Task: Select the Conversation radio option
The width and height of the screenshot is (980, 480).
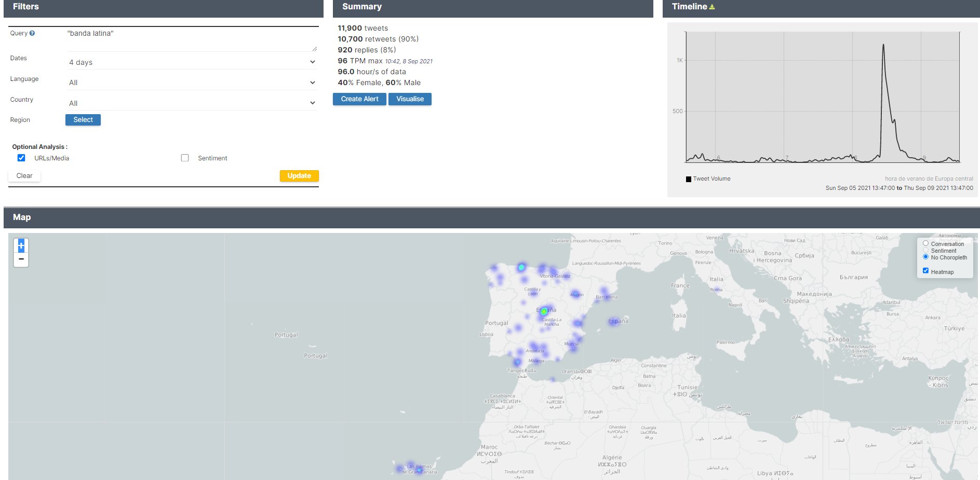Action: pos(925,243)
